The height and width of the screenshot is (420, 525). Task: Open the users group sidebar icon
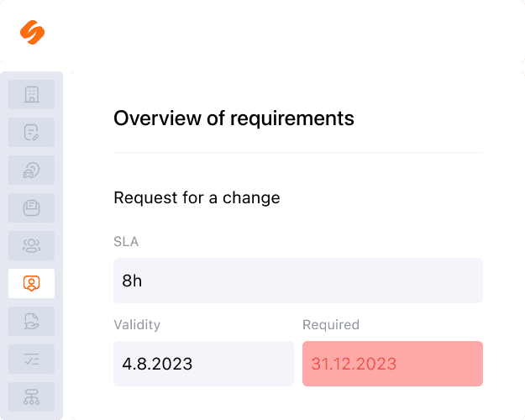click(31, 246)
